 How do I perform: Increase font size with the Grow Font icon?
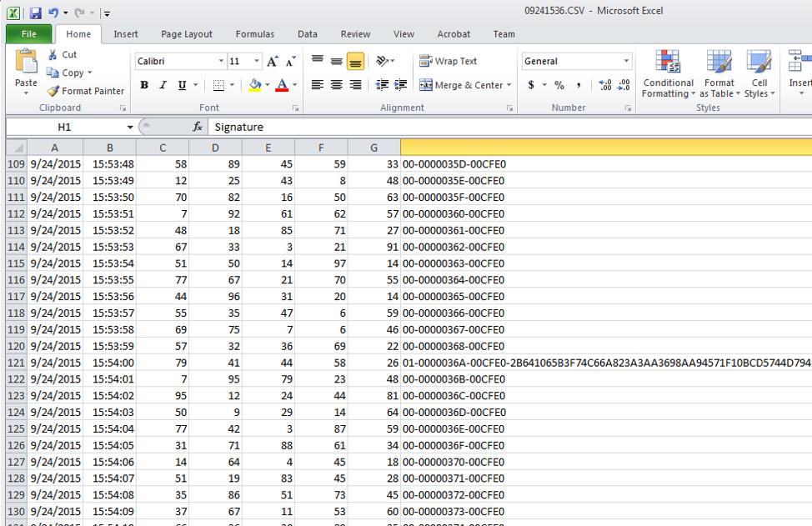pyautogui.click(x=273, y=61)
